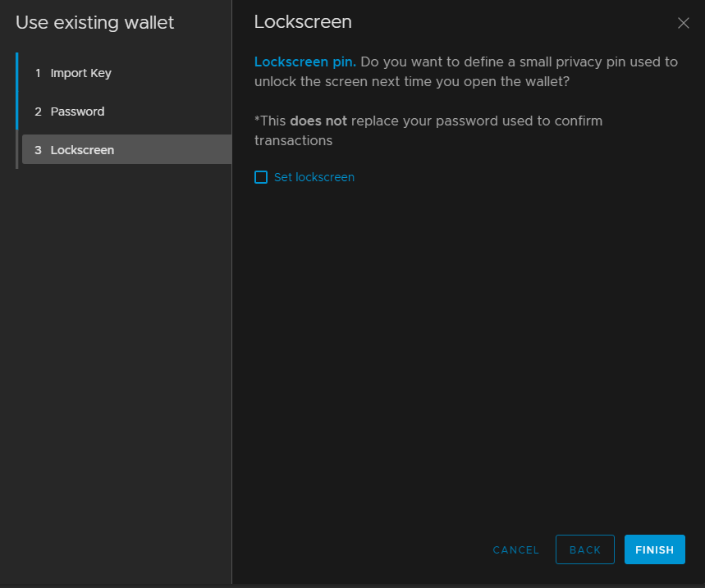Click step number 2 in the wizard
The height and width of the screenshot is (588, 705).
38,112
